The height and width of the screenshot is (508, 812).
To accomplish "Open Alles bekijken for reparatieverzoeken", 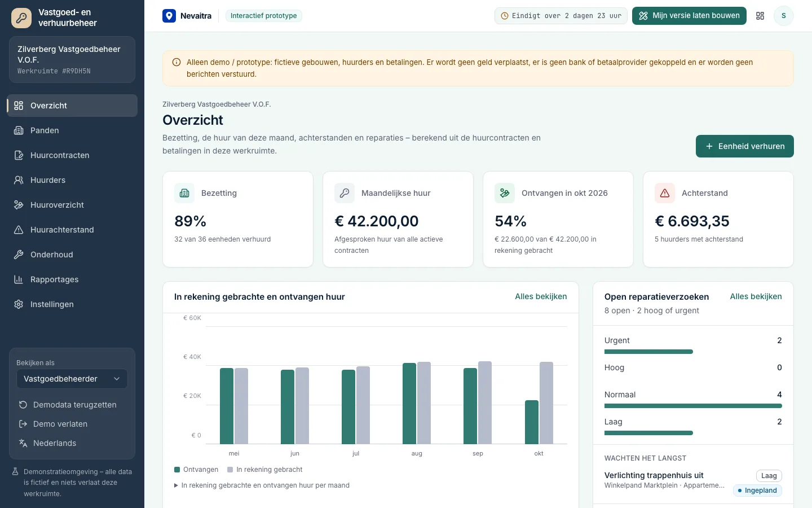I will click(756, 296).
